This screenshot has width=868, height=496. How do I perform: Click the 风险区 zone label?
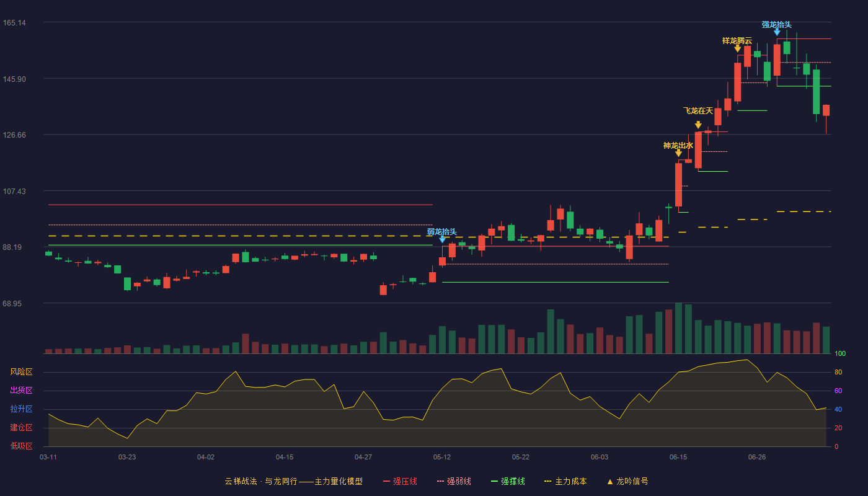(21, 372)
